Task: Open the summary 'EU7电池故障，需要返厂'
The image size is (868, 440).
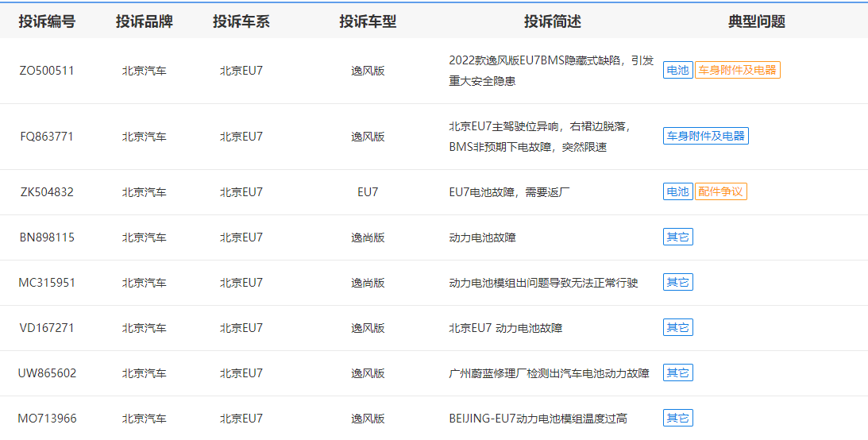Action: coord(511,192)
